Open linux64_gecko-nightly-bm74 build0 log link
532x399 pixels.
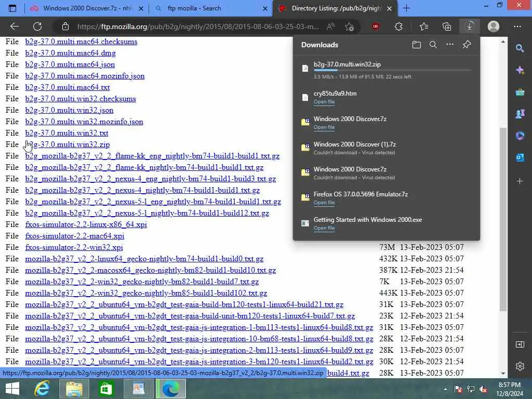tap(144, 259)
